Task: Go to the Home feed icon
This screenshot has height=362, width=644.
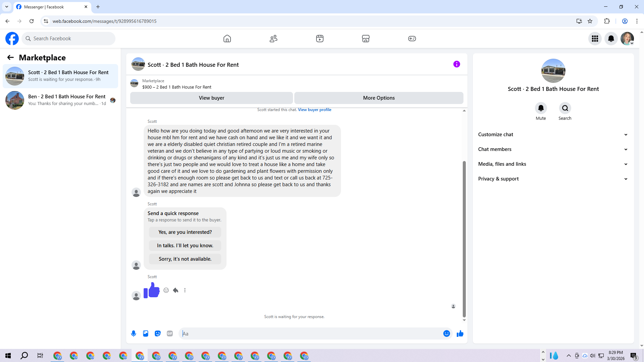Action: click(x=227, y=39)
